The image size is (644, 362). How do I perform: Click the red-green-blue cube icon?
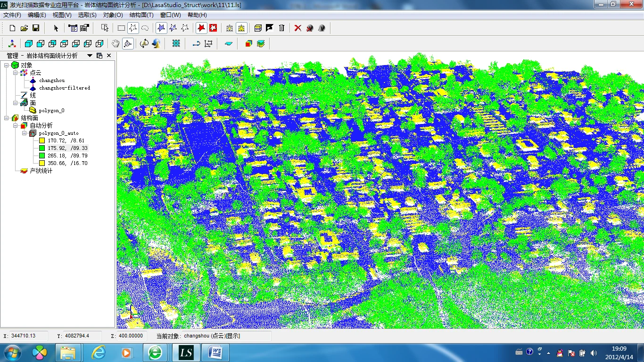(248, 44)
